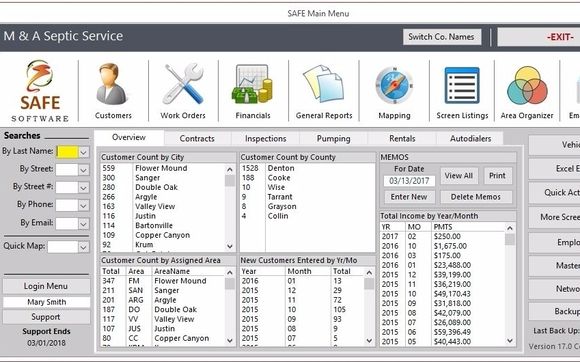Switch to the Rentals tab

[402, 139]
